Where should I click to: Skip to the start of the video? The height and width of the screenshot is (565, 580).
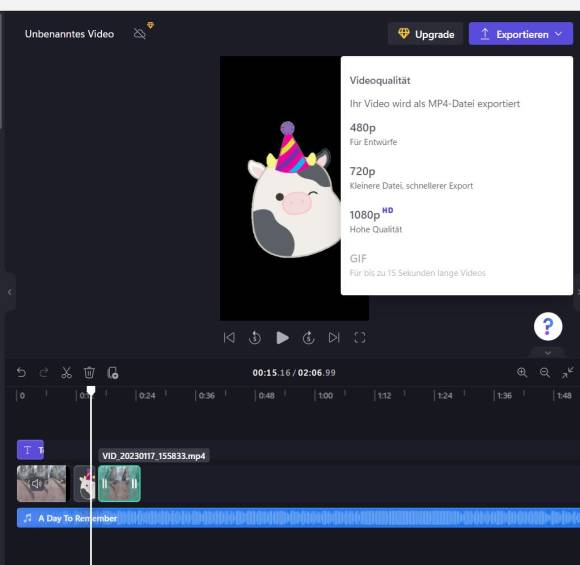pyautogui.click(x=229, y=337)
